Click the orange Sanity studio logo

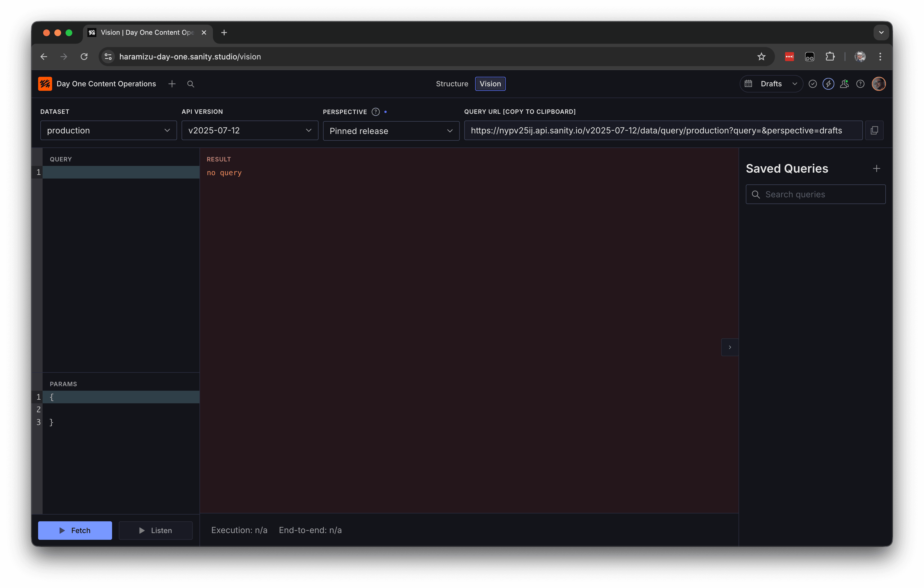(x=45, y=84)
